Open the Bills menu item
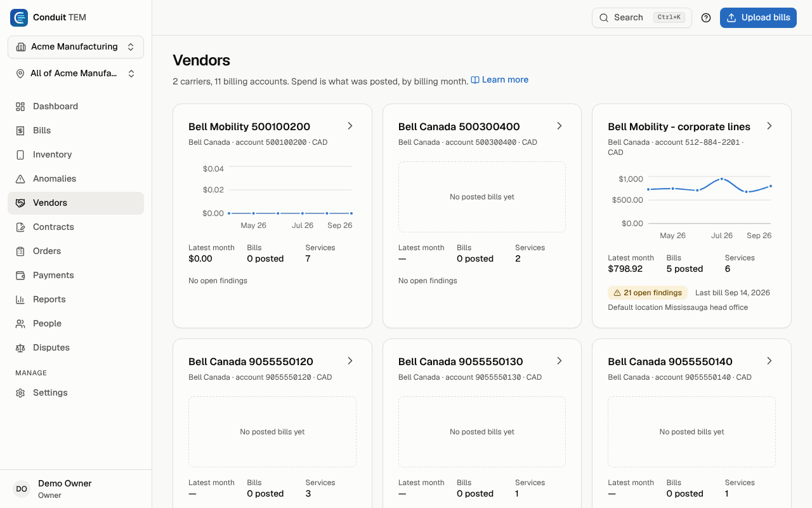The height and width of the screenshot is (508, 812). click(75, 131)
